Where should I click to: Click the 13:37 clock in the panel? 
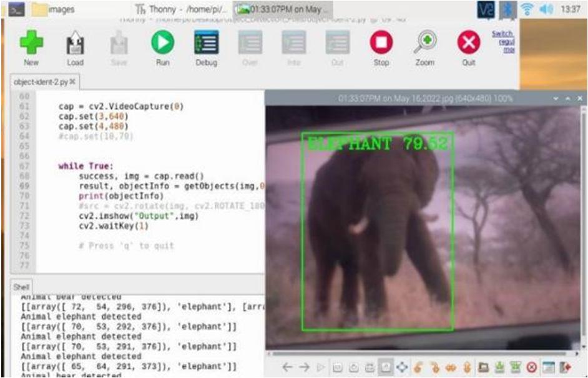pyautogui.click(x=571, y=9)
